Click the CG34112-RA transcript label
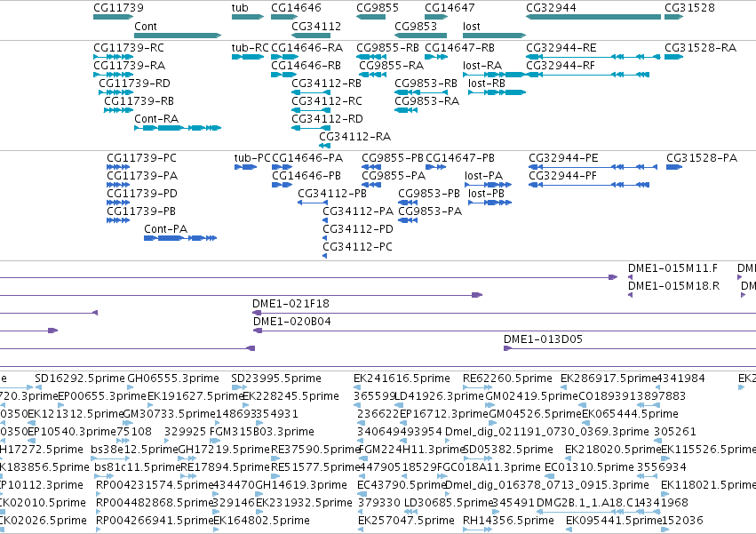The image size is (756, 534). (x=354, y=137)
